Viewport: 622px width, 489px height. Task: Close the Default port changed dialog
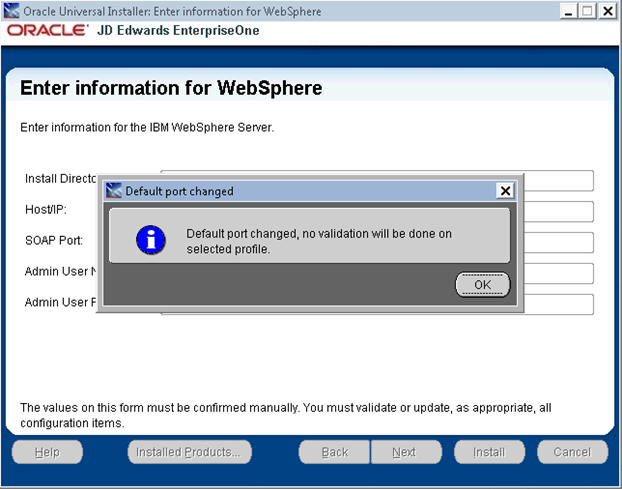[505, 191]
